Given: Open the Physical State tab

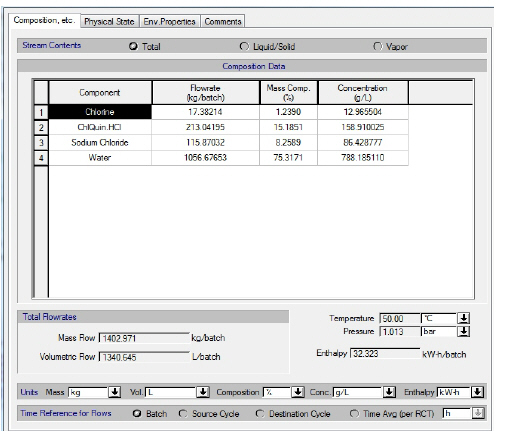Looking at the screenshot, I should pos(109,22).
